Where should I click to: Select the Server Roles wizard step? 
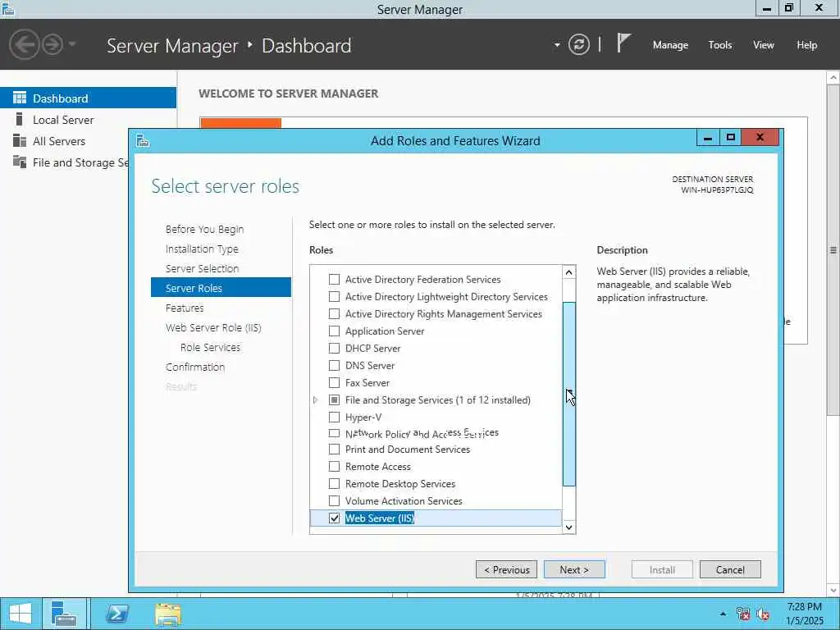pyautogui.click(x=221, y=288)
